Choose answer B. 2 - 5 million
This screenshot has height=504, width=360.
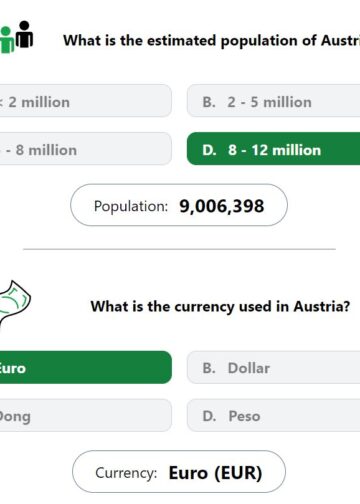pos(273,101)
